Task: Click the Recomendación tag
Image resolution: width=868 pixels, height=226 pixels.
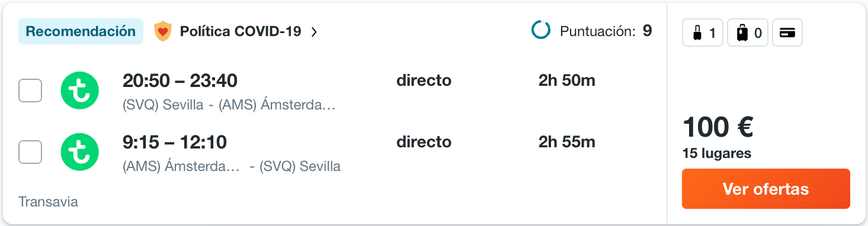Action: point(81,31)
